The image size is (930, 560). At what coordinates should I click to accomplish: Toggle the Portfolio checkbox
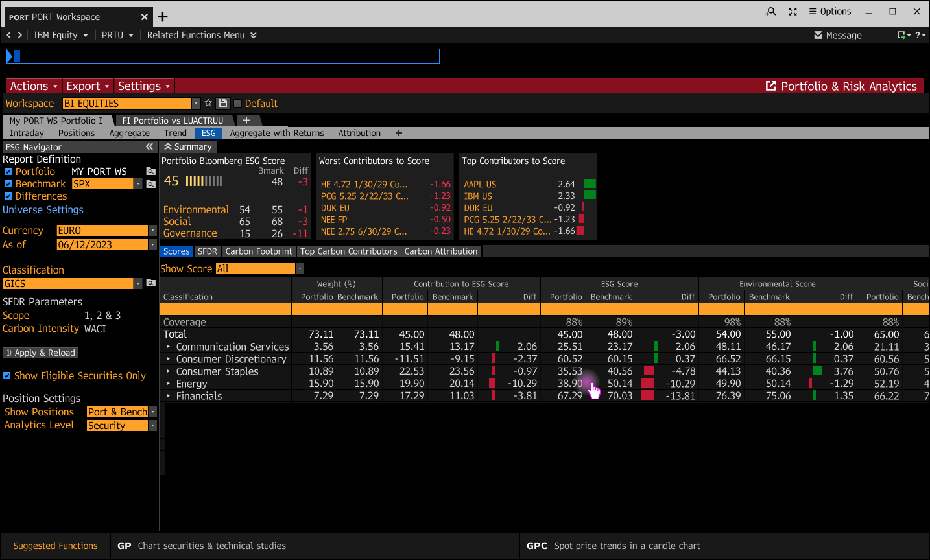(x=8, y=172)
